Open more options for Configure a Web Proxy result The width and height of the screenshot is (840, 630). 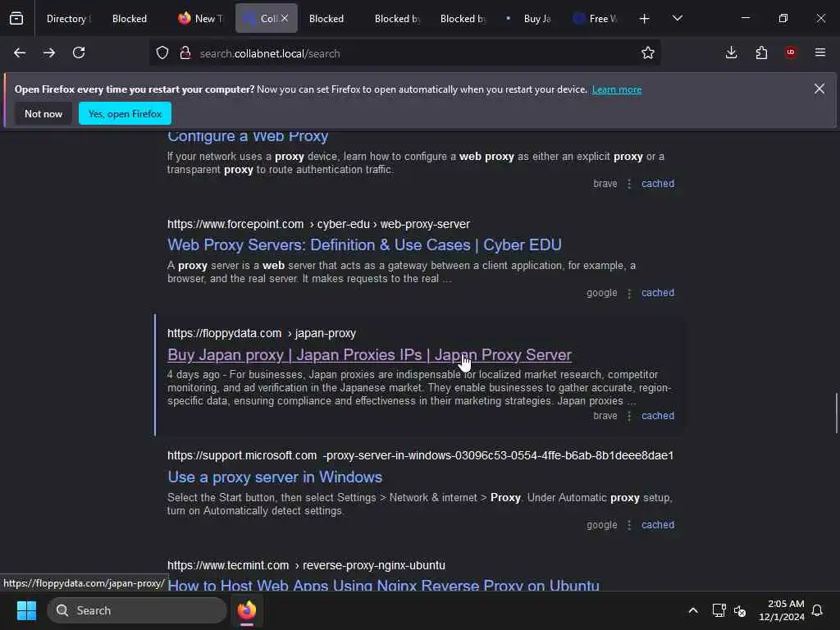pos(629,185)
